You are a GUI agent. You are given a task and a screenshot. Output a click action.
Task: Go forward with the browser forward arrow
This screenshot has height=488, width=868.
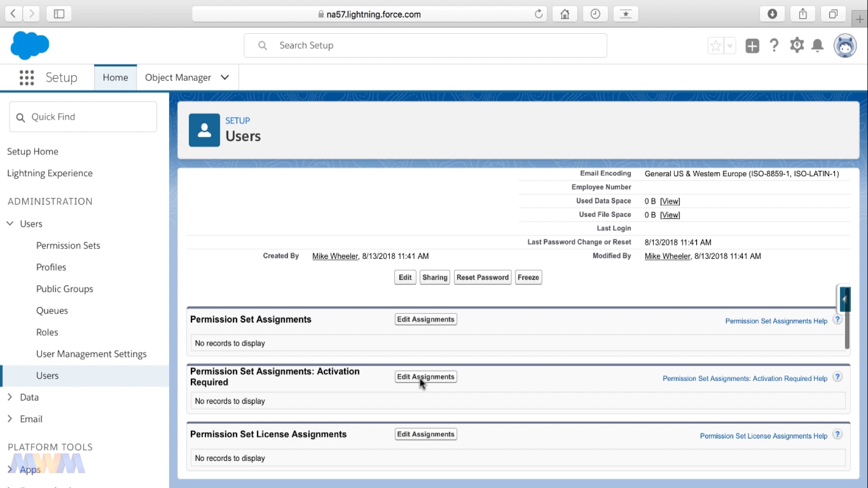[x=31, y=14]
